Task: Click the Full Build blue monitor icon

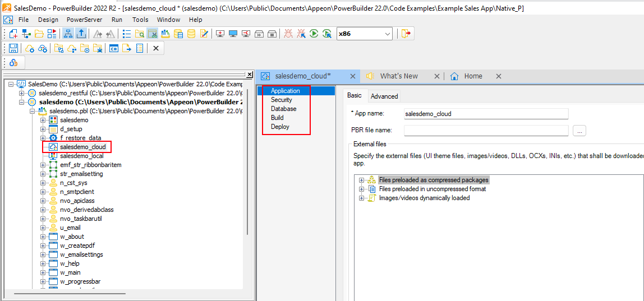Action: (x=233, y=34)
